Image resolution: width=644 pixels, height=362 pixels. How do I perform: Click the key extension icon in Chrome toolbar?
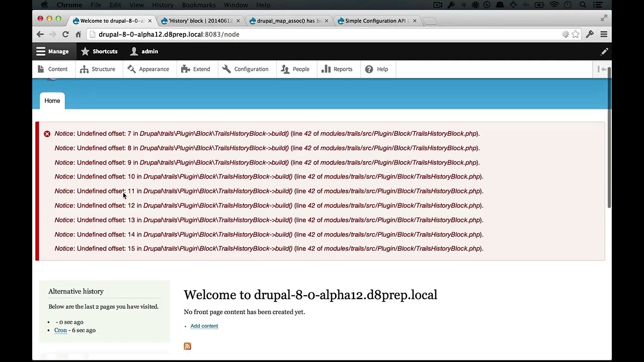point(590,34)
